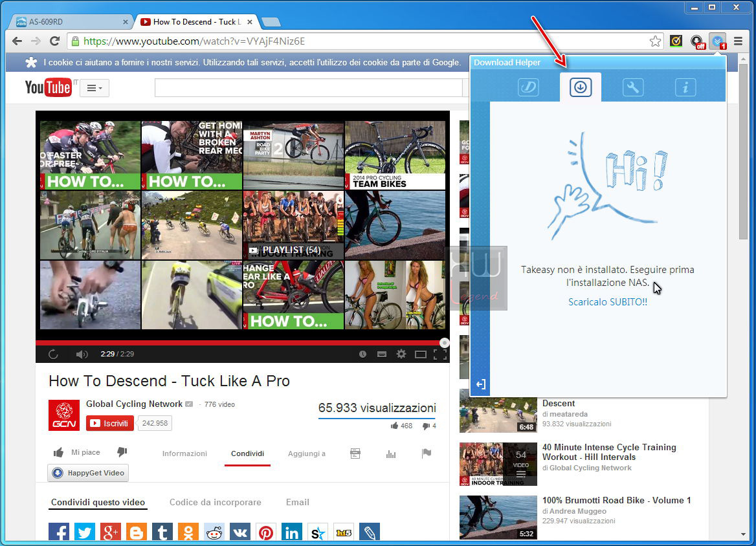
Task: Toggle theater mode on the player
Action: click(421, 355)
